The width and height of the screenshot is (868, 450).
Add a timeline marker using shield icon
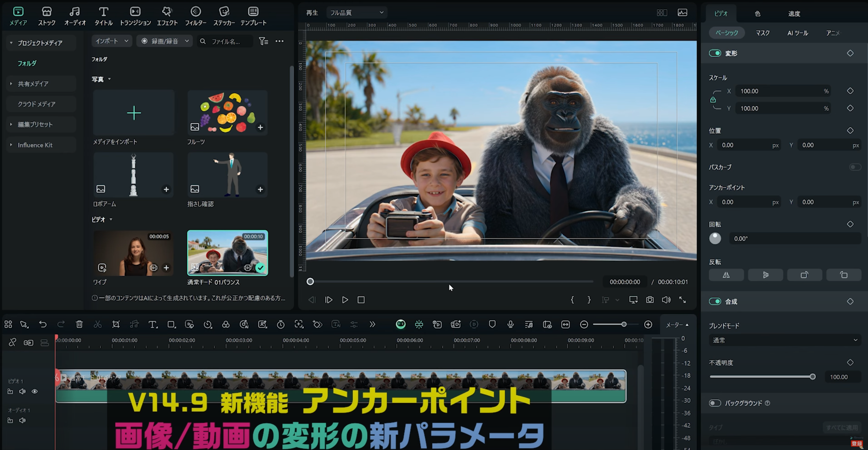492,324
